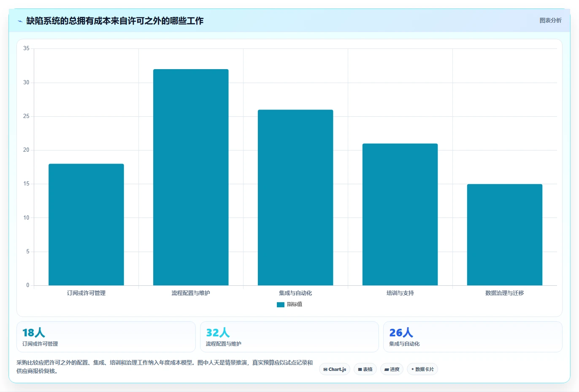The height and width of the screenshot is (392, 579).
Task: Open the 18人 订阅或许可管理 card
Action: (106, 337)
